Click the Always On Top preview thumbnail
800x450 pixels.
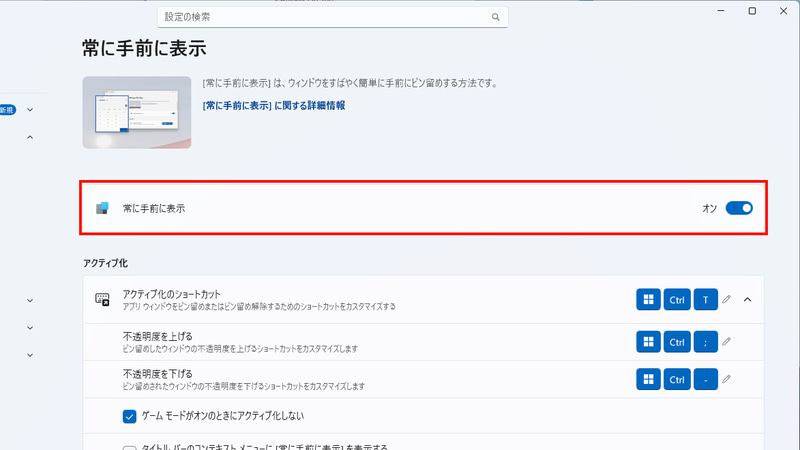pos(137,112)
